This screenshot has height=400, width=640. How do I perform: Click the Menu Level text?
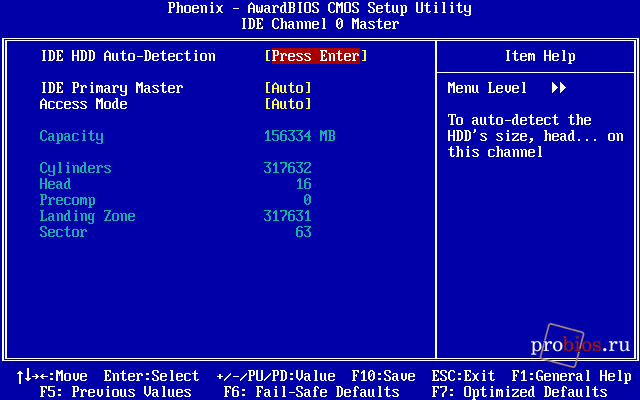[487, 88]
